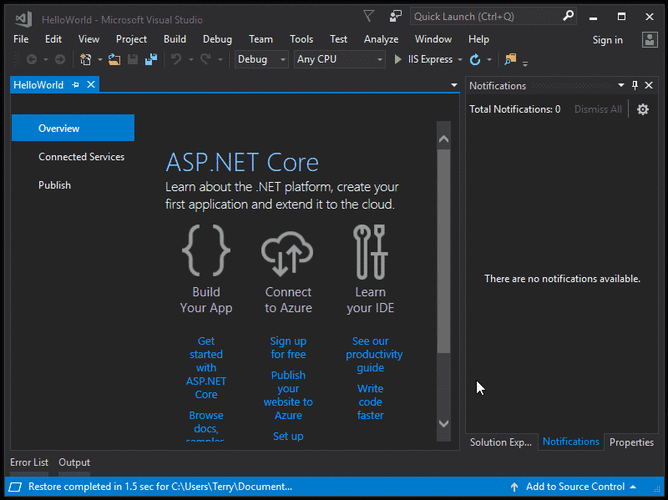Click the Sign up for free link
This screenshot has height=500, width=668.
[x=288, y=348]
